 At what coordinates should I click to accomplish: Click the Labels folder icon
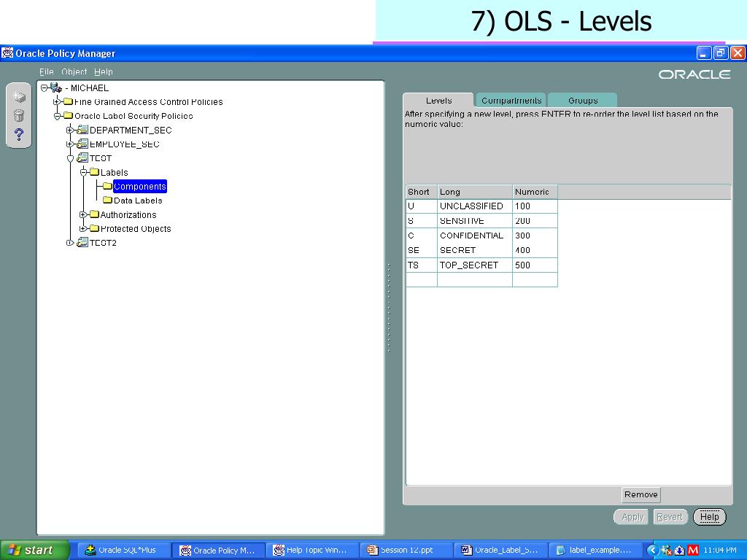coord(94,172)
